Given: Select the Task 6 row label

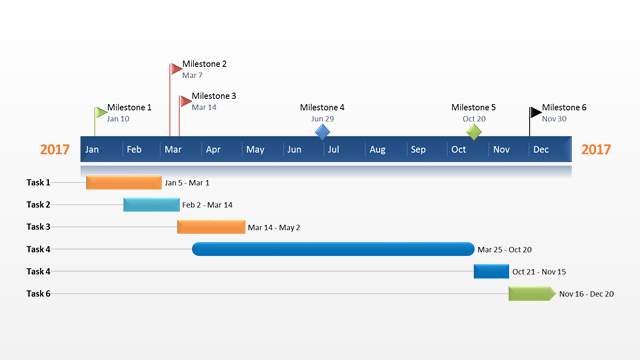Looking at the screenshot, I should 38,293.
